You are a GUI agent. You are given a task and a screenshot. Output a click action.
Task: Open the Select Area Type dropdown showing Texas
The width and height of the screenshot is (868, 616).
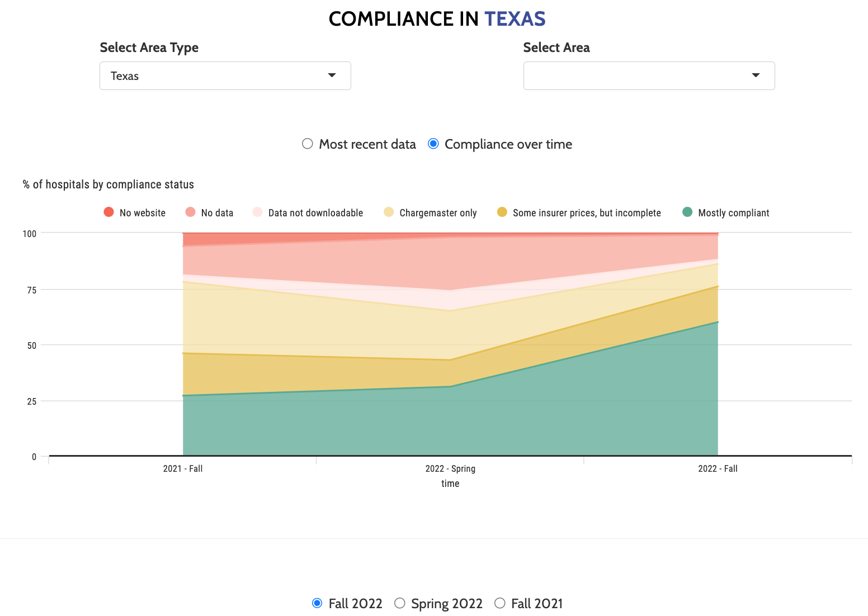point(225,76)
